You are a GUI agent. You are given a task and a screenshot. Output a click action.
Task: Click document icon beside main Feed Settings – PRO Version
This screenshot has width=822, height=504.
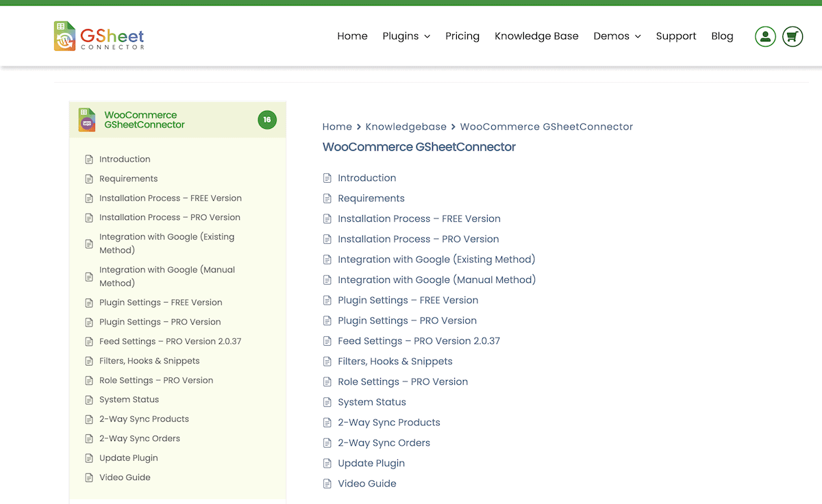pyautogui.click(x=327, y=341)
